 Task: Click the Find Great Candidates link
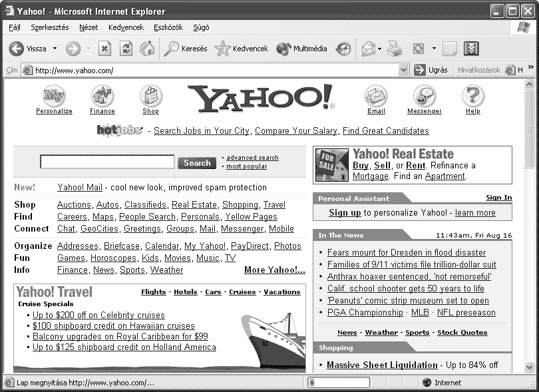pos(386,130)
